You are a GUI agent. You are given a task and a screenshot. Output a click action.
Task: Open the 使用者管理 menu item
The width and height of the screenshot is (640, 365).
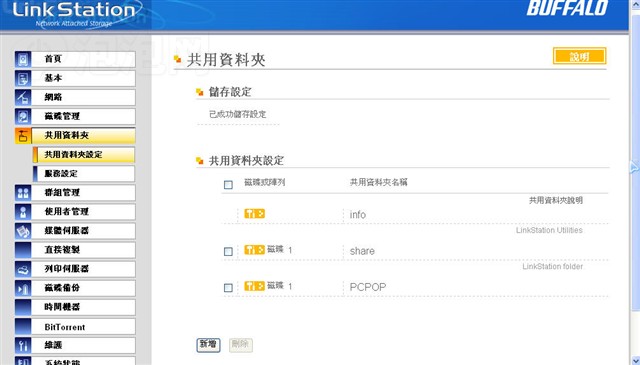pyautogui.click(x=83, y=212)
